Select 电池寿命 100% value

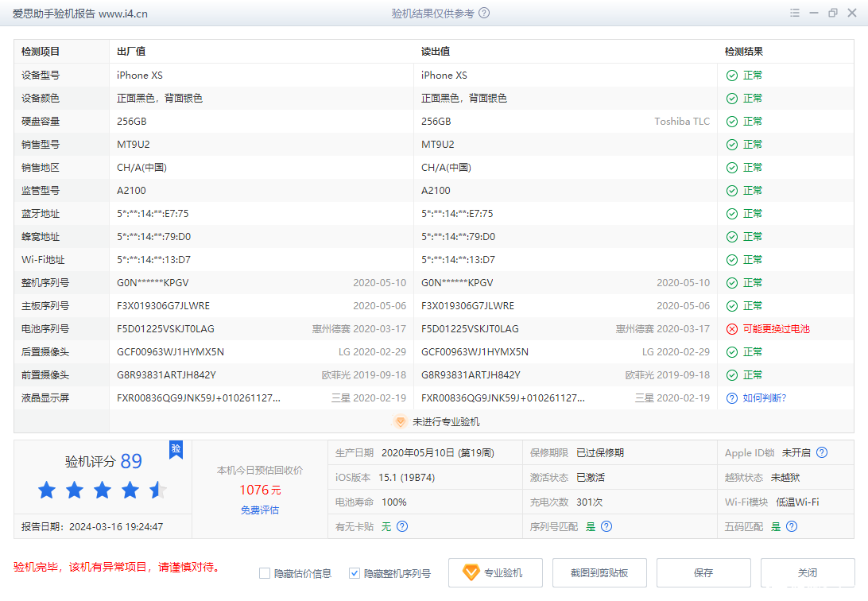(394, 502)
